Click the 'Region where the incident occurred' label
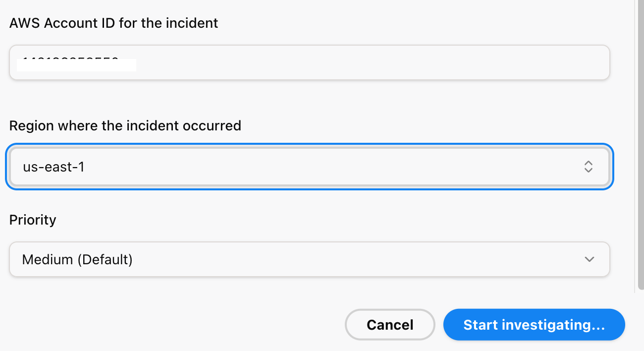644x351 pixels. (125, 125)
